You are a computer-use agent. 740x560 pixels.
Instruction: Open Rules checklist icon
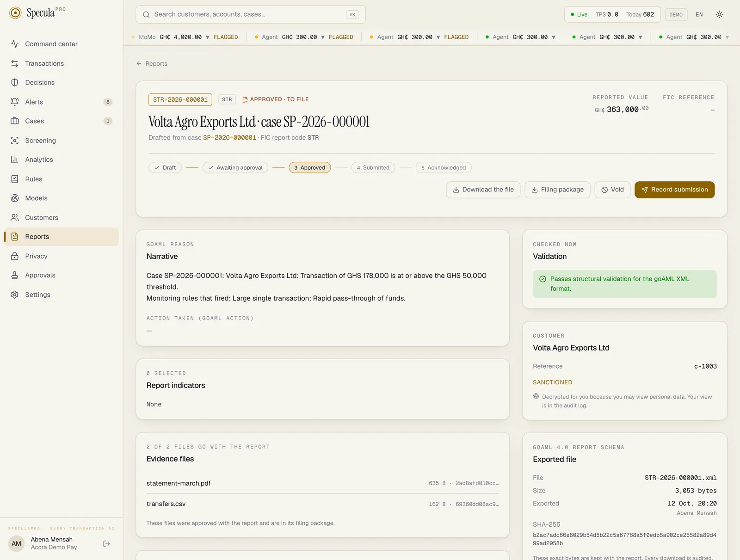tap(15, 179)
